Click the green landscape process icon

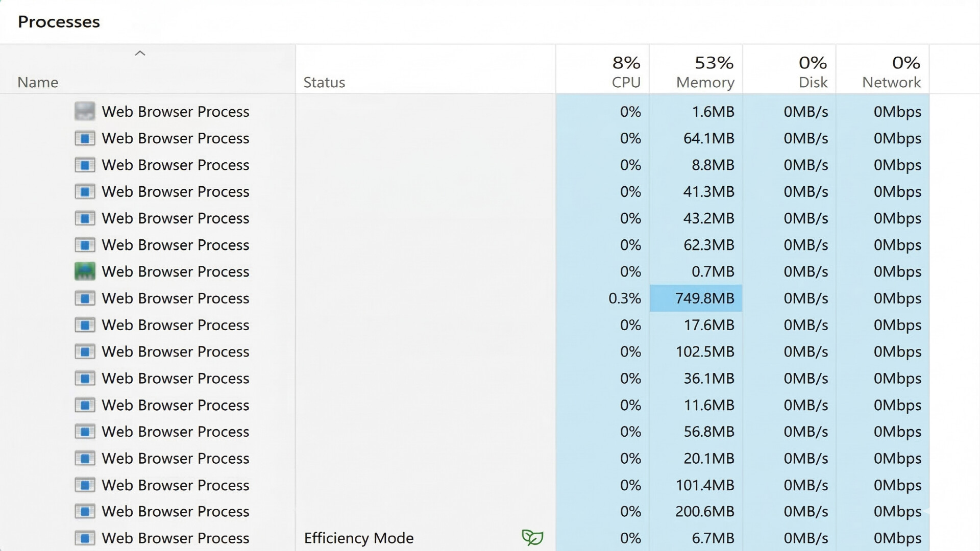coord(85,271)
